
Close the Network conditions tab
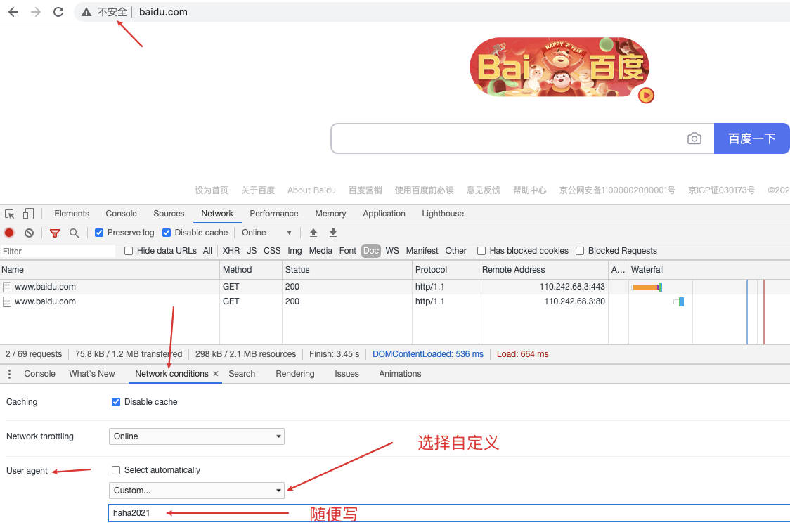(216, 374)
